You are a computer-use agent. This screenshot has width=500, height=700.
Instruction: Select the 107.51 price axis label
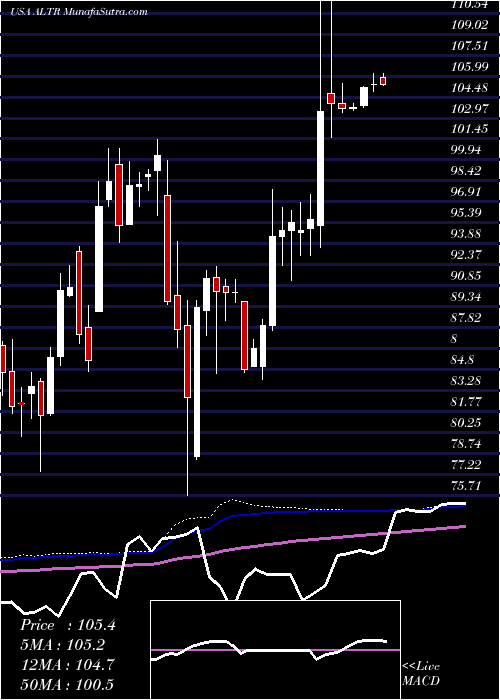(x=469, y=45)
